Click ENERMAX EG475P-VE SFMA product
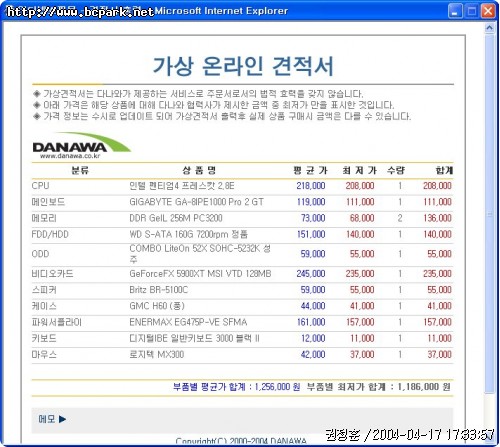The image size is (500, 447). click(188, 322)
